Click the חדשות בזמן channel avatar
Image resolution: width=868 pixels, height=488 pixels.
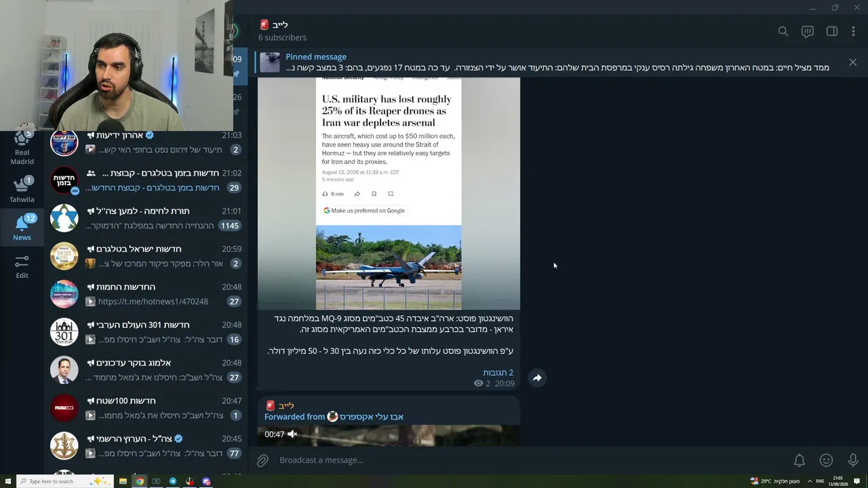pyautogui.click(x=64, y=180)
